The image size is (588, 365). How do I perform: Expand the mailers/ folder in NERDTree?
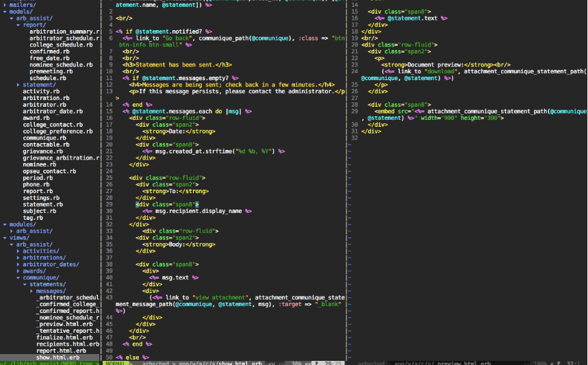coord(5,5)
